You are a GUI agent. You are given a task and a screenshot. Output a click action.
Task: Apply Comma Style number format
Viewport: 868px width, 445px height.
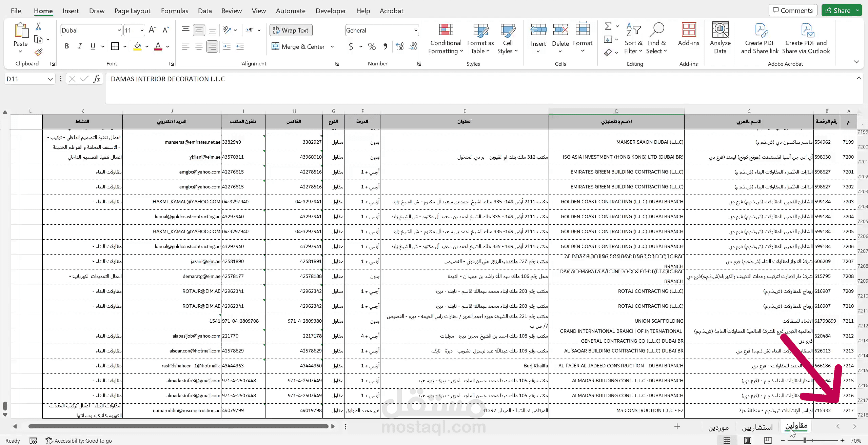click(x=385, y=46)
